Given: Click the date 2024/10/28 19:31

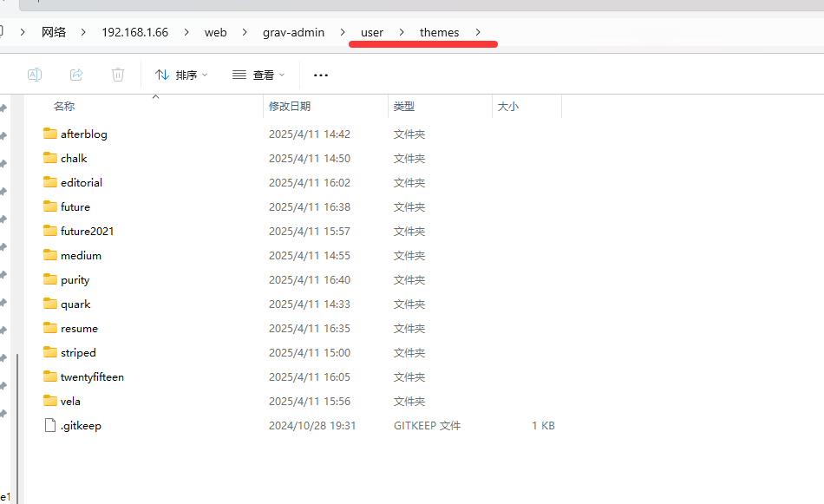Looking at the screenshot, I should tap(312, 426).
